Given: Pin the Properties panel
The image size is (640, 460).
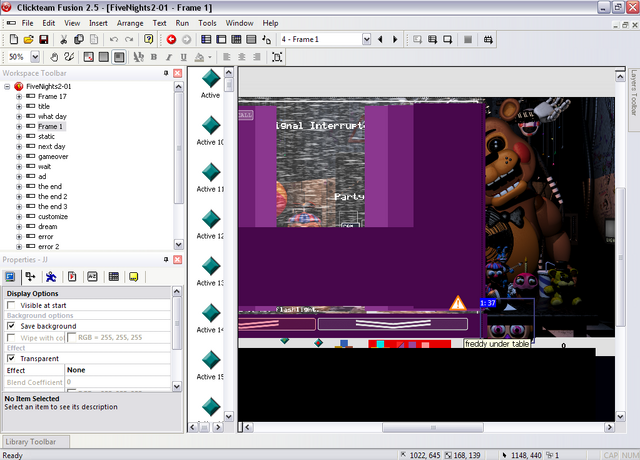Looking at the screenshot, I should tap(166, 260).
